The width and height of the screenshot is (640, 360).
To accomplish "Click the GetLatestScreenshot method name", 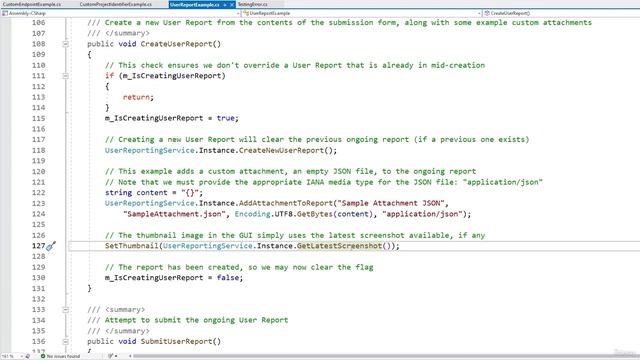I will tap(339, 246).
